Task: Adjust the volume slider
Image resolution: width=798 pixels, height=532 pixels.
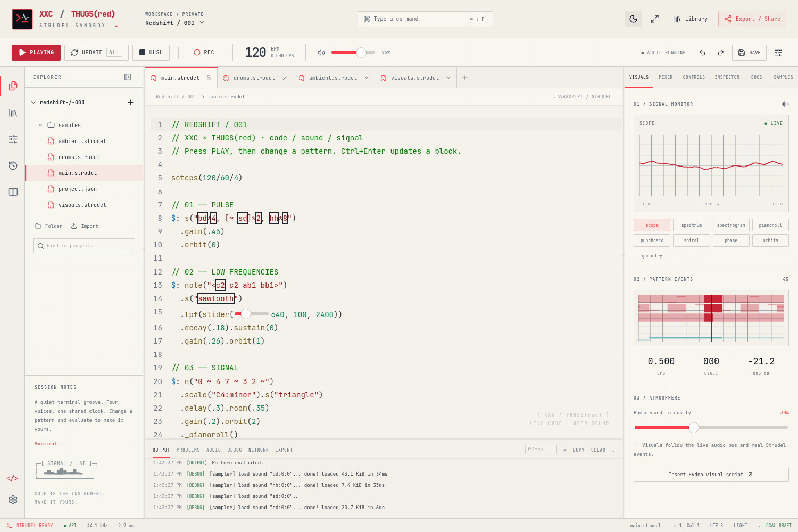Action: coord(353,53)
